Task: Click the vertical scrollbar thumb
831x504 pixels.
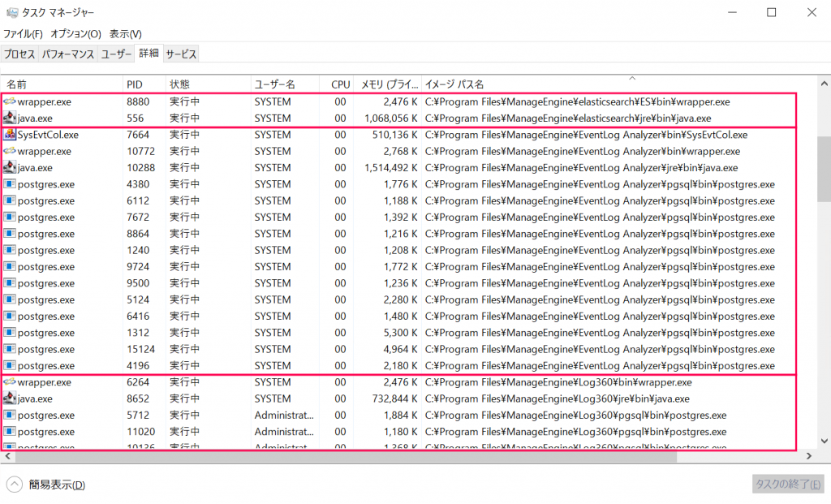Action: click(x=825, y=169)
